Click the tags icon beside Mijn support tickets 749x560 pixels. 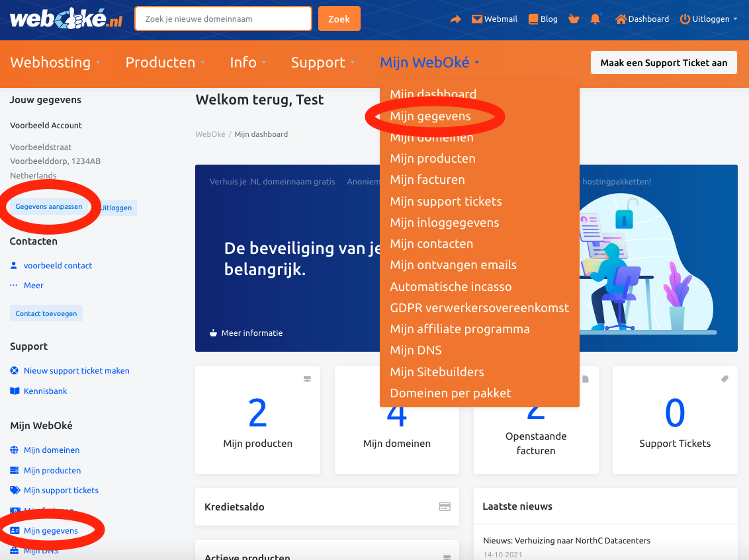pos(15,491)
